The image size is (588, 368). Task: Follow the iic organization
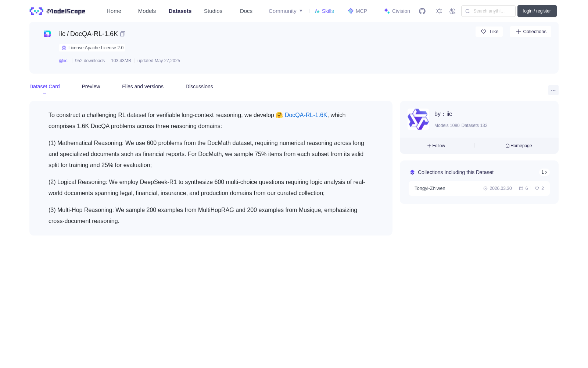(x=436, y=146)
